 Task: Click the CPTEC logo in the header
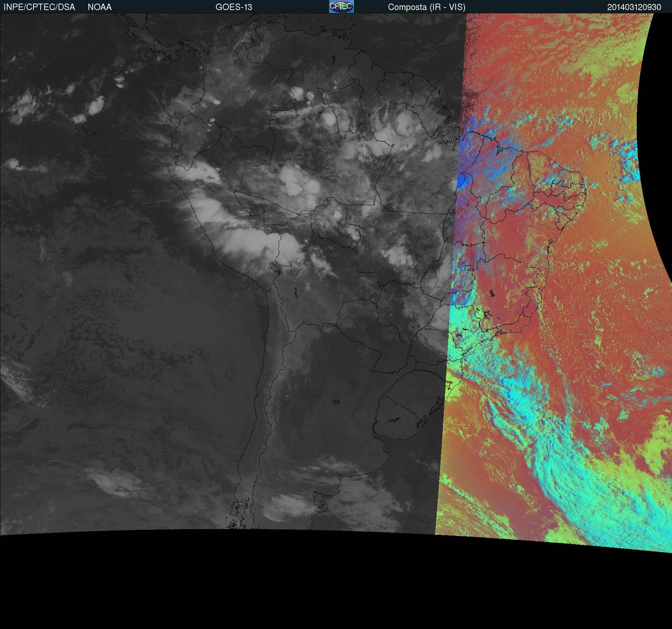tap(341, 6)
